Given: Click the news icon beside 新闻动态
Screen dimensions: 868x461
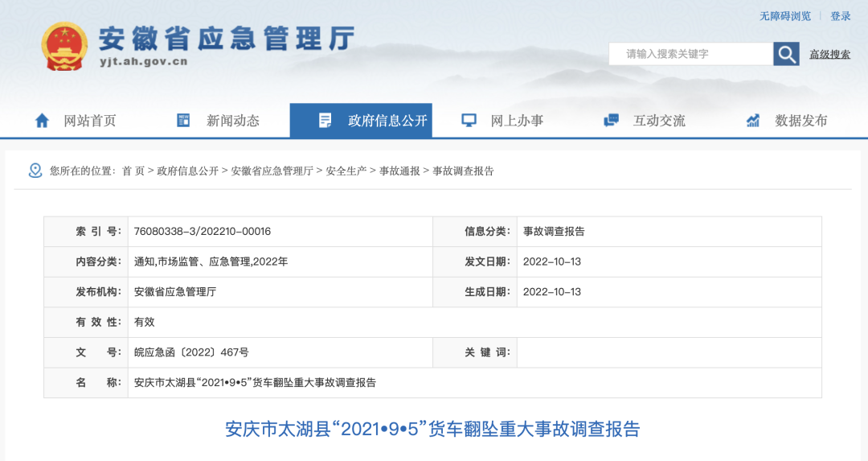Looking at the screenshot, I should pos(183,120).
